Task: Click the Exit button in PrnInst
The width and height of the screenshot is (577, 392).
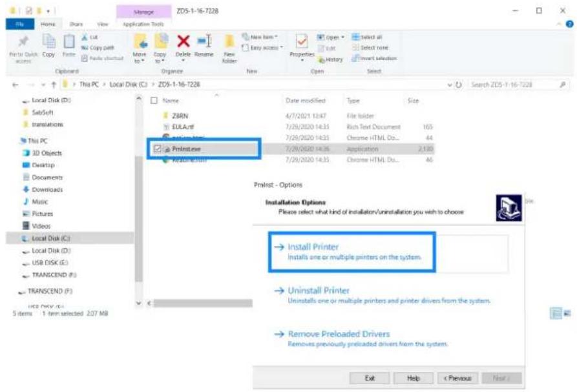Action: tap(370, 378)
